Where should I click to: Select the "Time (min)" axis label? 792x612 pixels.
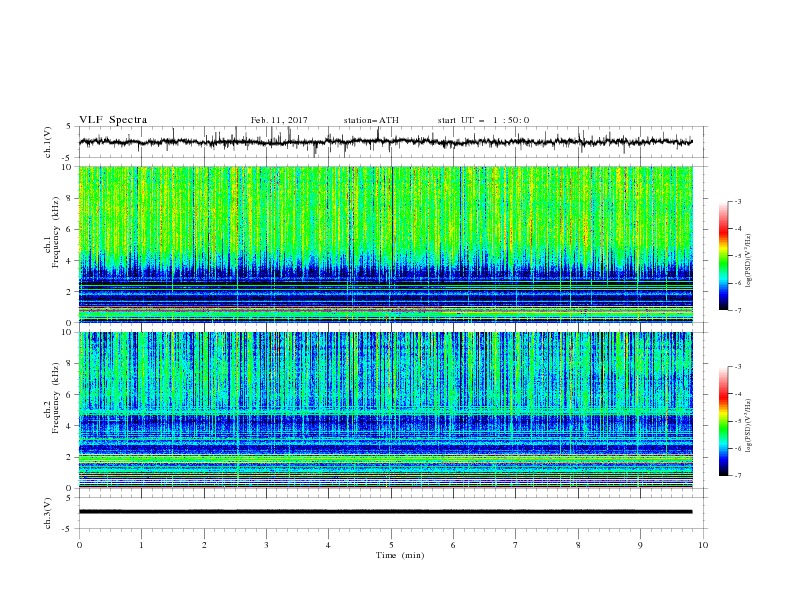point(400,555)
